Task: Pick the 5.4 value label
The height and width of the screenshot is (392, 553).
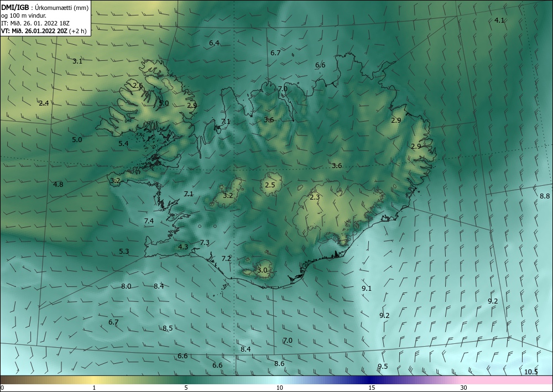Action: pos(123,143)
